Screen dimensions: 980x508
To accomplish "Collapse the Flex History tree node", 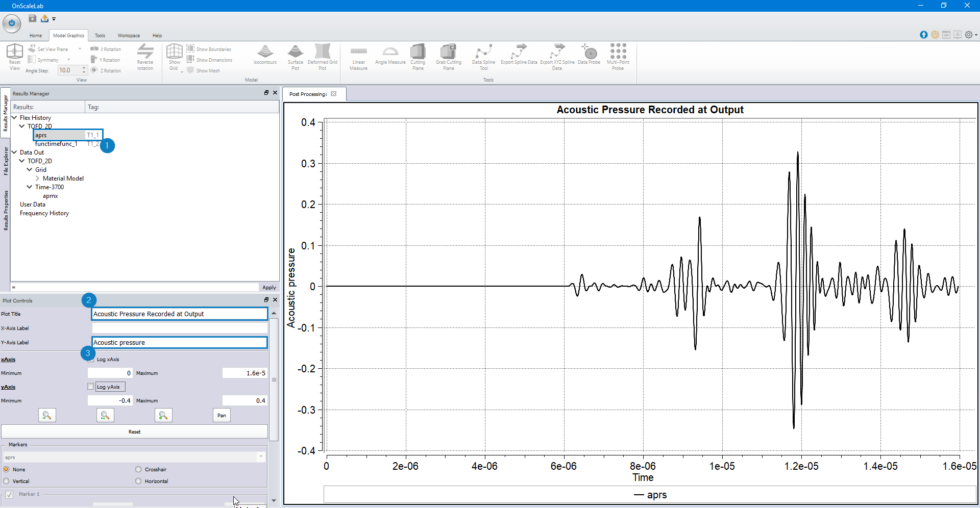I will click(14, 117).
